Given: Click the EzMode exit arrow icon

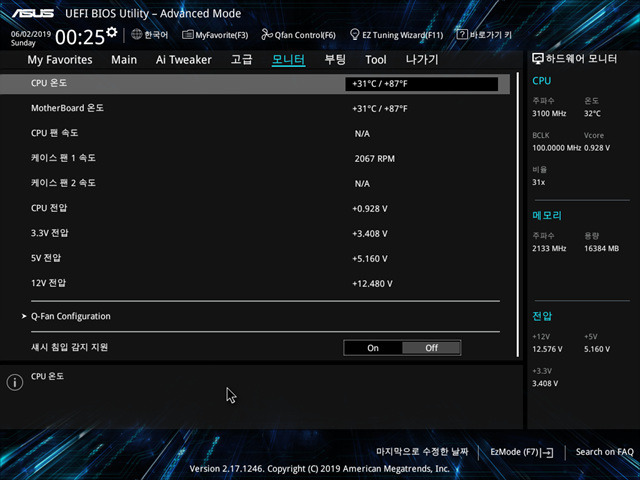Looking at the screenshot, I should click(x=548, y=452).
